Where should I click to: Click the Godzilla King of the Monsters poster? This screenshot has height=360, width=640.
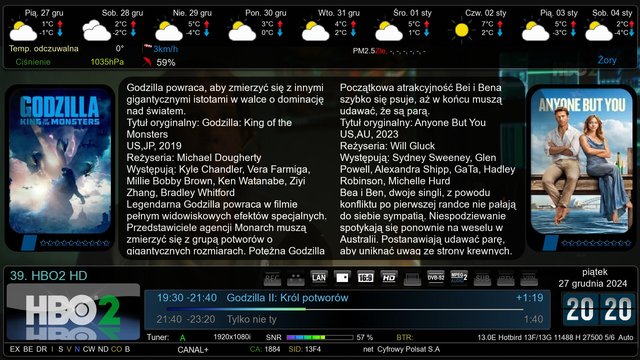[x=60, y=161]
